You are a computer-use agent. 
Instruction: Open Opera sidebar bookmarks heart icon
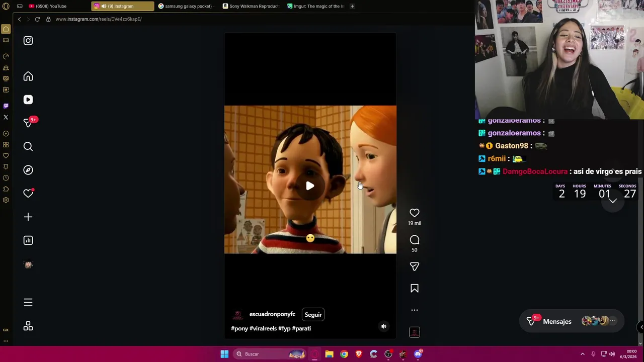pyautogui.click(x=6, y=156)
